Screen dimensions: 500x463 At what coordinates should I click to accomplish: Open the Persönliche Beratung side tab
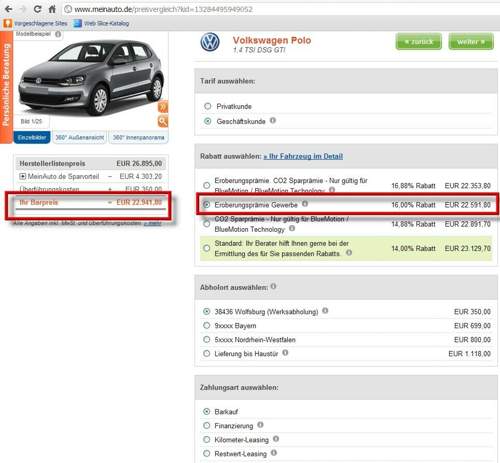click(6, 87)
